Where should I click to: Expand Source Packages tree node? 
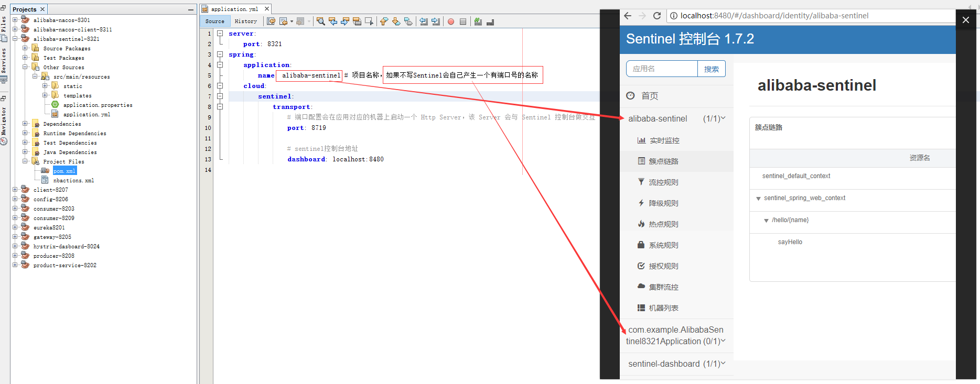pos(25,48)
